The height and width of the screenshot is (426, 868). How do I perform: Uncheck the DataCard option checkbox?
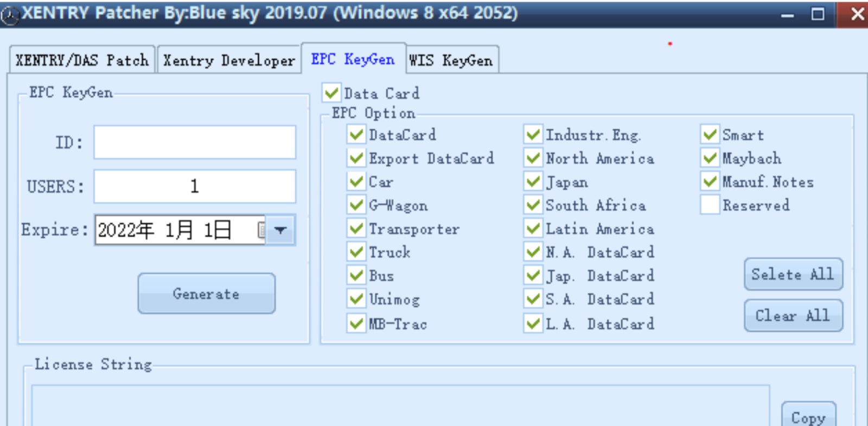(x=356, y=134)
